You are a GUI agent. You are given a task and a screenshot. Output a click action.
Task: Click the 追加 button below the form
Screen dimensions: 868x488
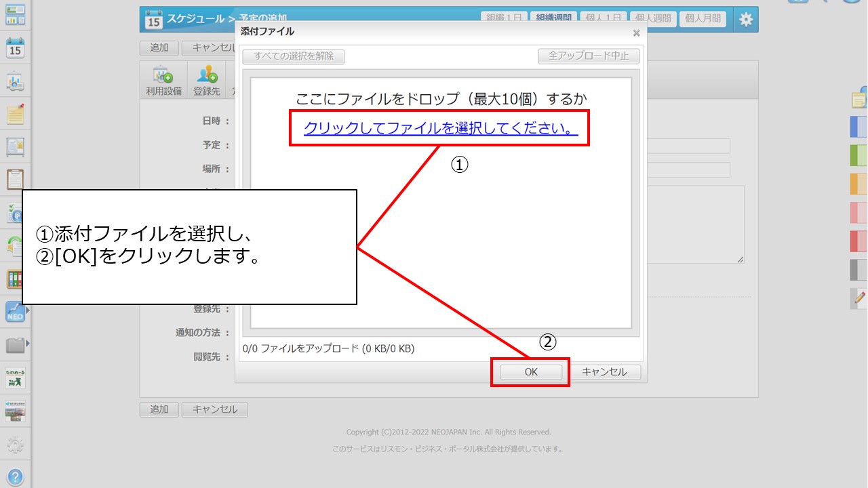point(159,409)
